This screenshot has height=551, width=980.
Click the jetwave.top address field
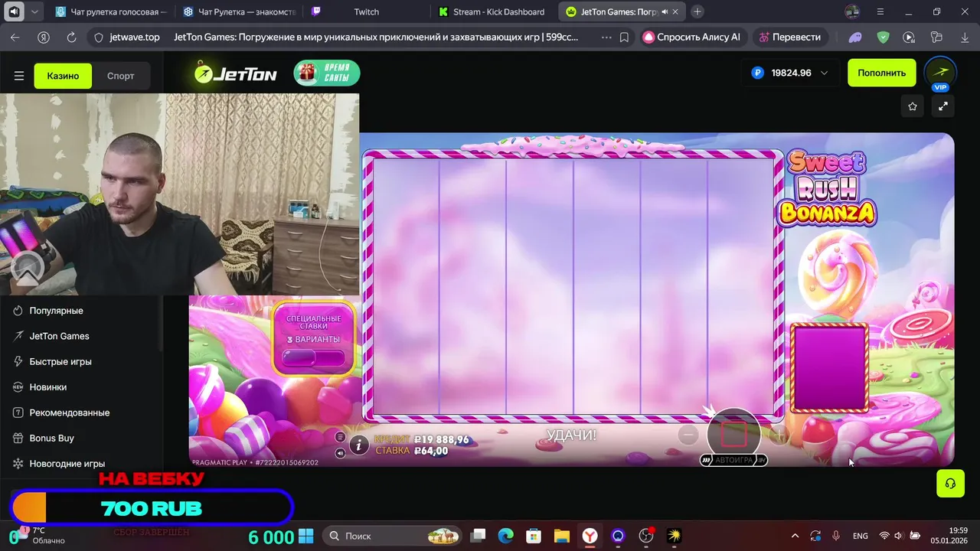[x=135, y=37]
